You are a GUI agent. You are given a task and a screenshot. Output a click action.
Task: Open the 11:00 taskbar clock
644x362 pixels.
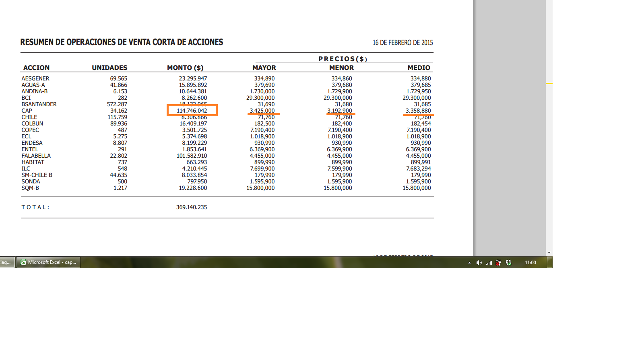click(x=530, y=263)
